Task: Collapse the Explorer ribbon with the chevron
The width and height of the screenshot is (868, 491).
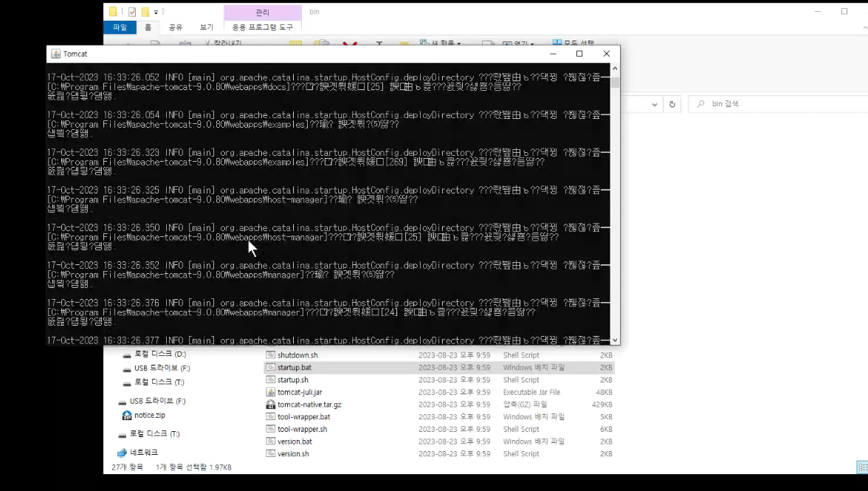Action: tap(864, 27)
